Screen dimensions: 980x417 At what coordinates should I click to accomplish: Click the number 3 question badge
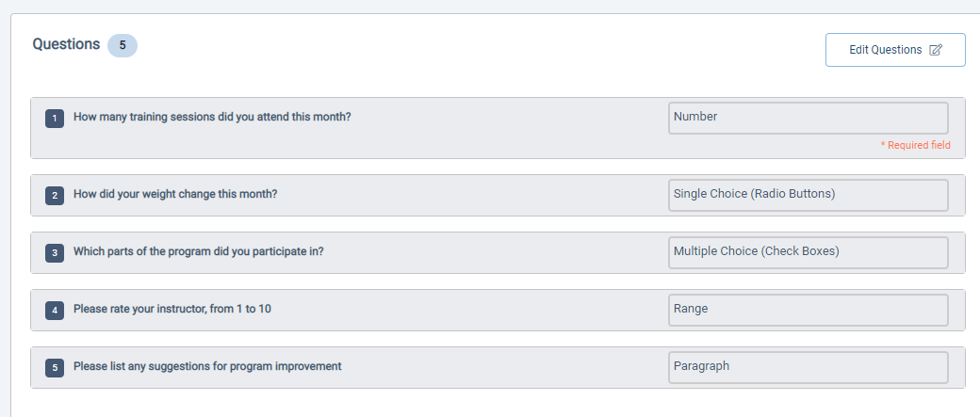coord(55,252)
